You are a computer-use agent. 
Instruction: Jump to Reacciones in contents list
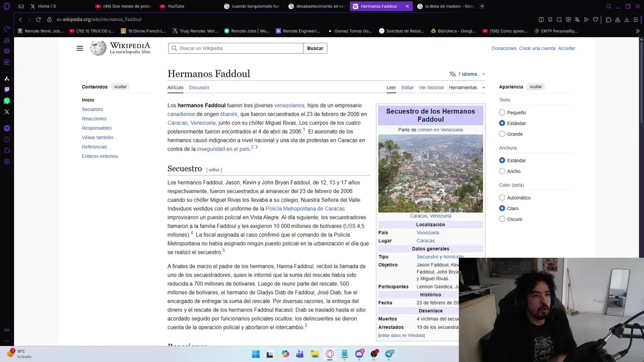pos(94,119)
